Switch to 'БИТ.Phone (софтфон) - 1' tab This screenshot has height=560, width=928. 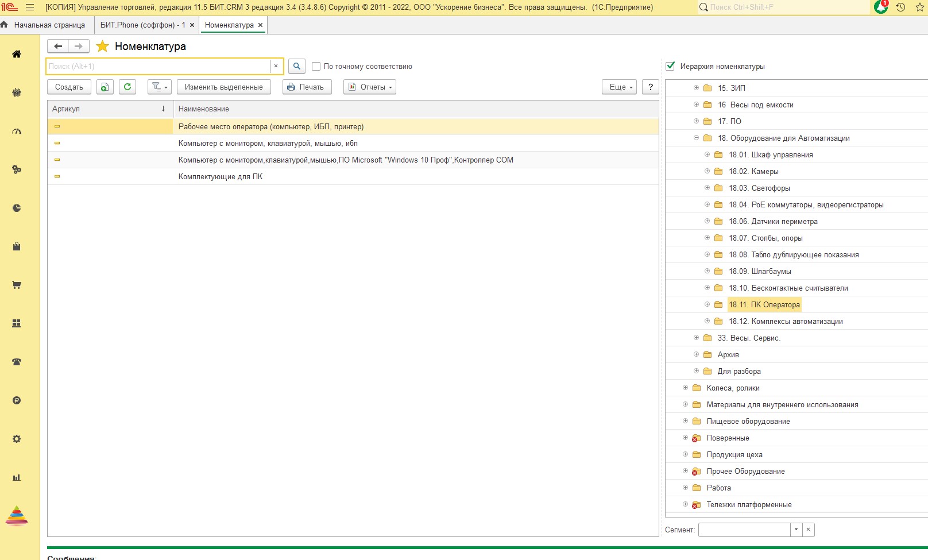pyautogui.click(x=142, y=25)
